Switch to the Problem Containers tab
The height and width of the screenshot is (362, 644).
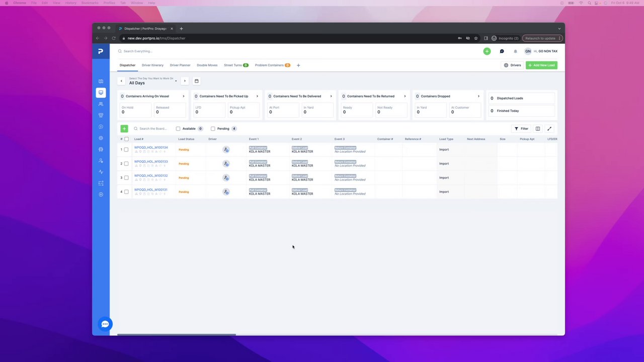[x=272, y=65]
